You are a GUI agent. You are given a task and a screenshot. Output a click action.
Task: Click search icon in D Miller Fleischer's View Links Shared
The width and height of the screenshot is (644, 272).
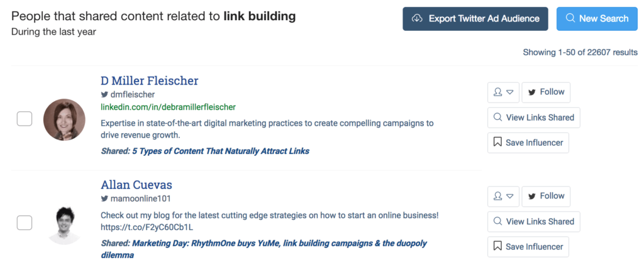497,117
